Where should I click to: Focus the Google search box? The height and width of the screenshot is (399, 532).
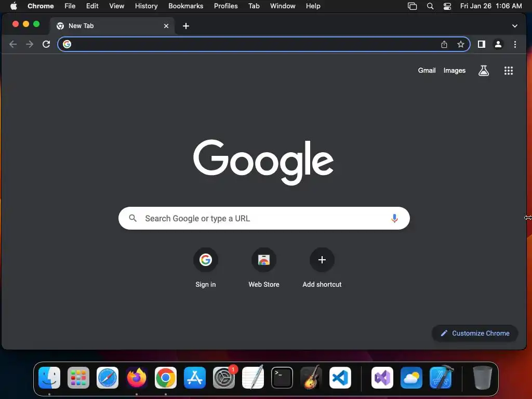[x=264, y=218]
